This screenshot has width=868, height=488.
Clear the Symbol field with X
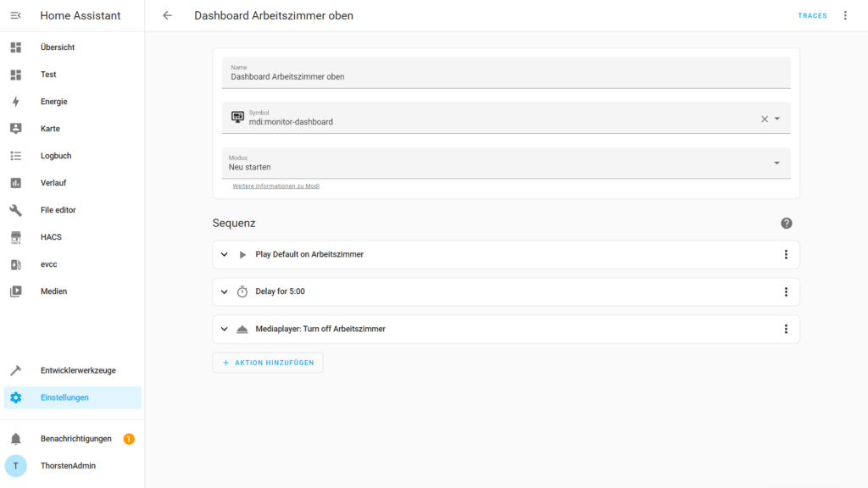coord(764,119)
